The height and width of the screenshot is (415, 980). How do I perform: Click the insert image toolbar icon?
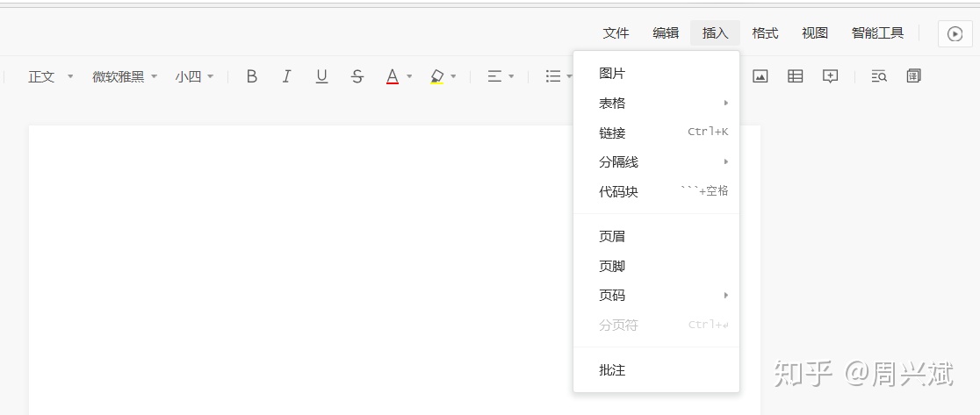coord(760,76)
